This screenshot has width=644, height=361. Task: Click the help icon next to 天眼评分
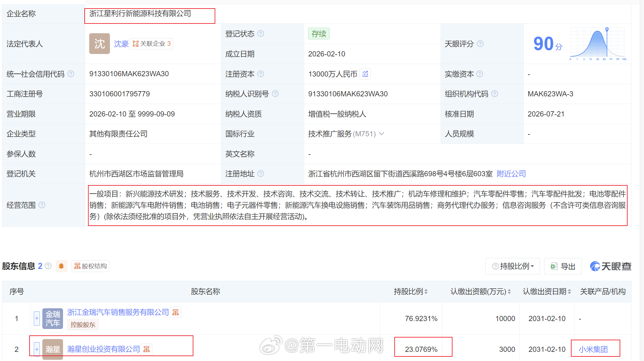(480, 44)
